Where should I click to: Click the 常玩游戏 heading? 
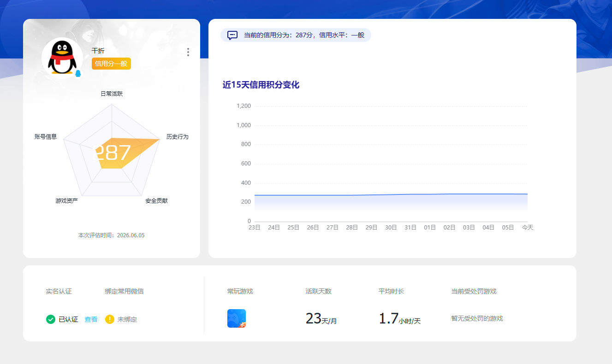(x=240, y=291)
